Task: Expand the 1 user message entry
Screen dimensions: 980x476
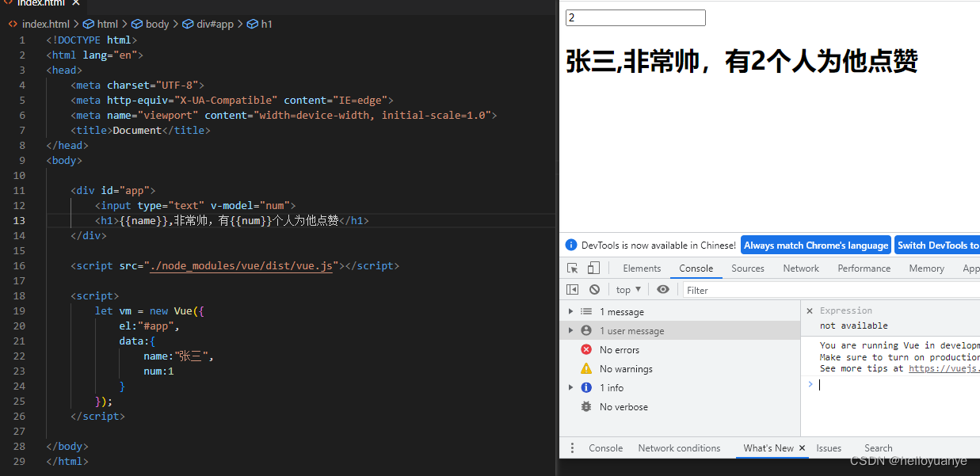Action: 570,330
